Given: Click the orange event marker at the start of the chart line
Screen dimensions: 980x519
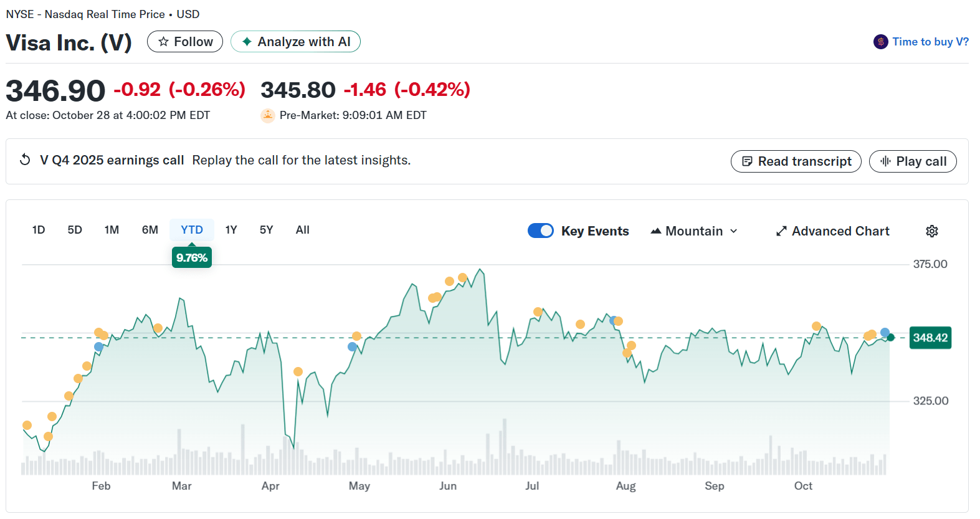Looking at the screenshot, I should click(x=27, y=425).
